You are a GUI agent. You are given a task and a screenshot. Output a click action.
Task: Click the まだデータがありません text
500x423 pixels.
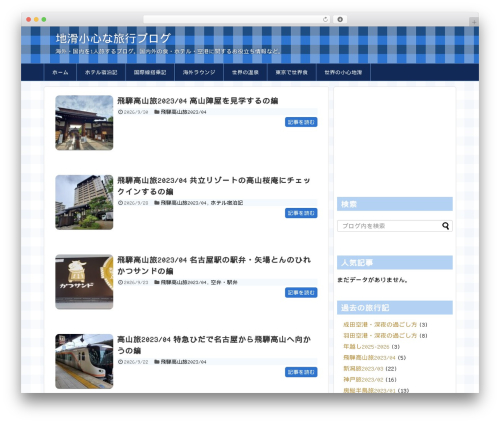(372, 280)
